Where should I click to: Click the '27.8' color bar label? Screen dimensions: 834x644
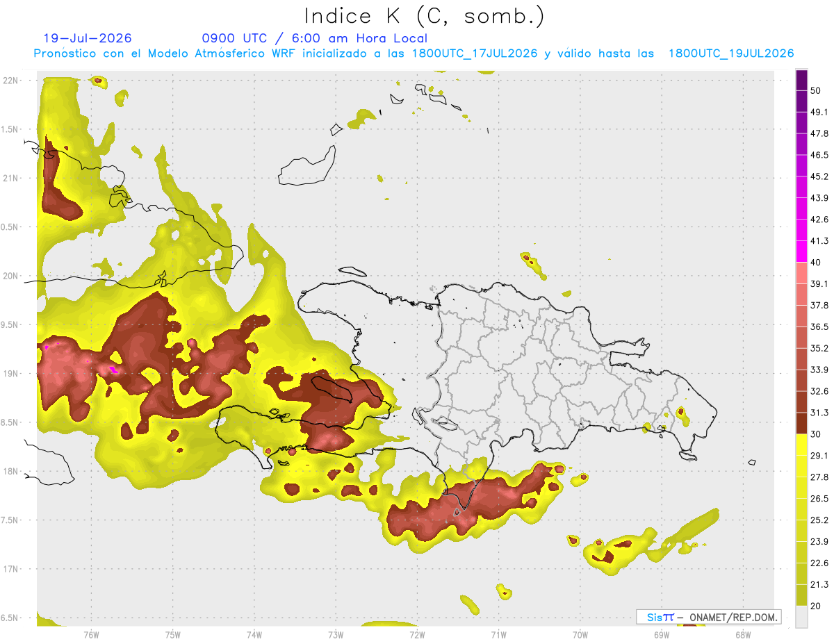(x=819, y=477)
